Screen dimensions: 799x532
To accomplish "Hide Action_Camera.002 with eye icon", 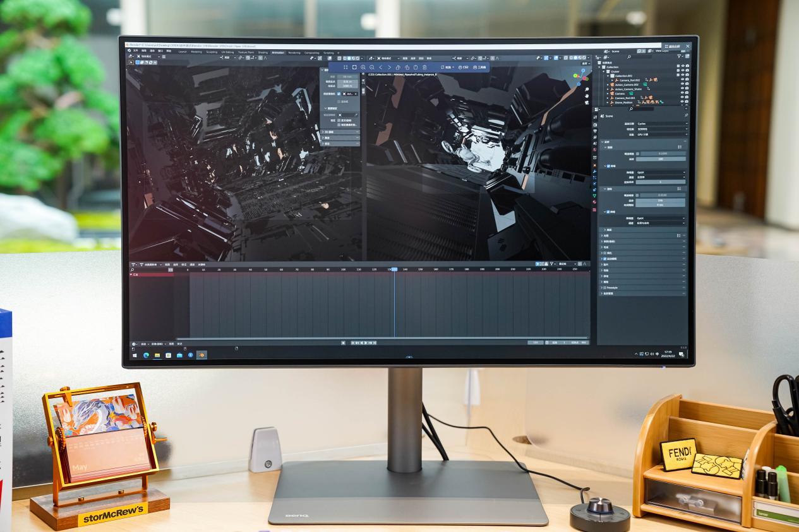I will coord(682,85).
